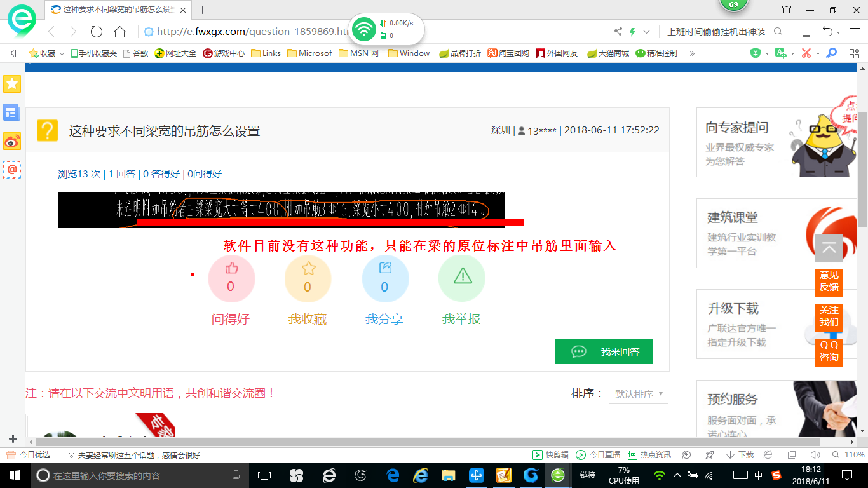This screenshot has height=488, width=868.
Task: Expand the 收藏 bookmarks dropdown arrow
Action: [x=62, y=54]
